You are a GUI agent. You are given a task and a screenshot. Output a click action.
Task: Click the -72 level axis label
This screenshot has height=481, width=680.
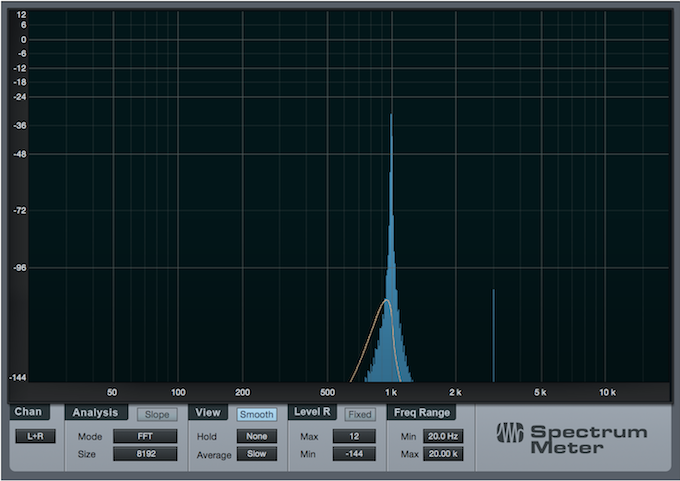tap(20, 211)
